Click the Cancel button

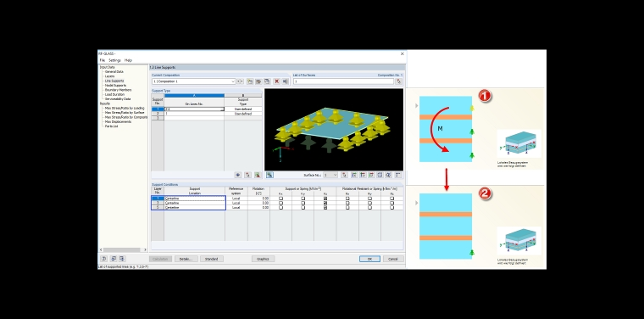point(393,259)
